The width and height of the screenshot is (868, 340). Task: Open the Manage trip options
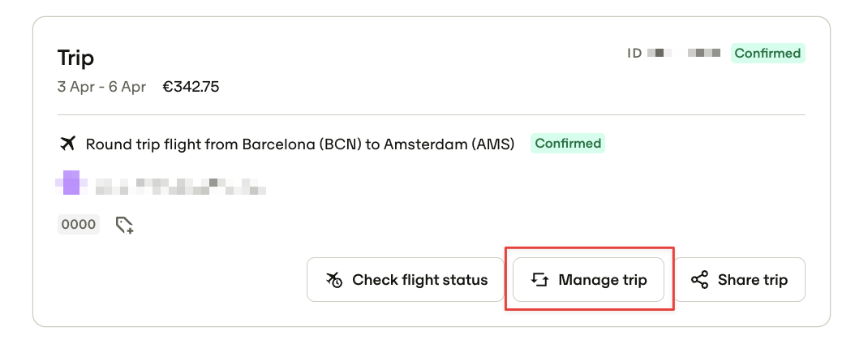click(588, 280)
